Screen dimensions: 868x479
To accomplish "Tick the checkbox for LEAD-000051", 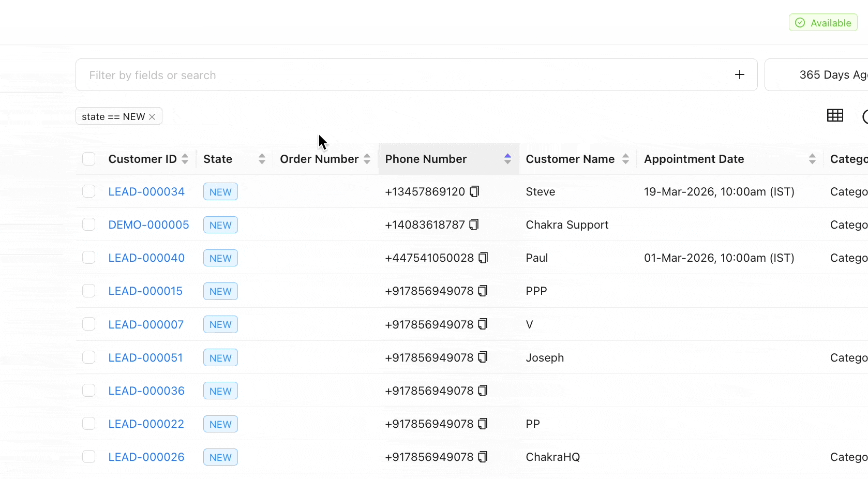I will pos(89,358).
